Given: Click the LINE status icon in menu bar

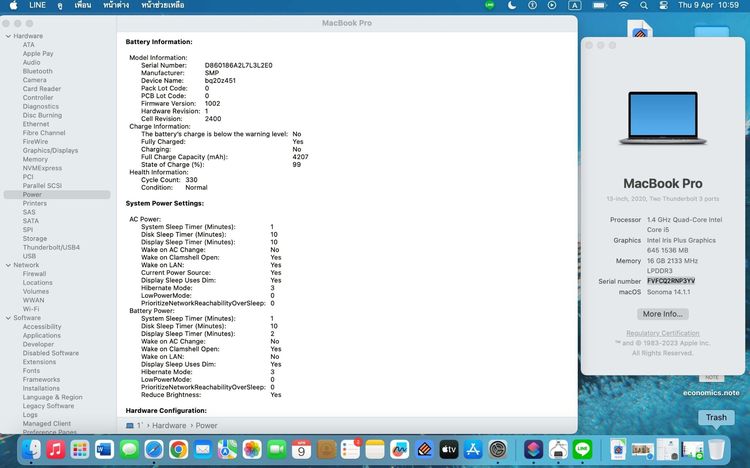Looking at the screenshot, I should click(489, 5).
